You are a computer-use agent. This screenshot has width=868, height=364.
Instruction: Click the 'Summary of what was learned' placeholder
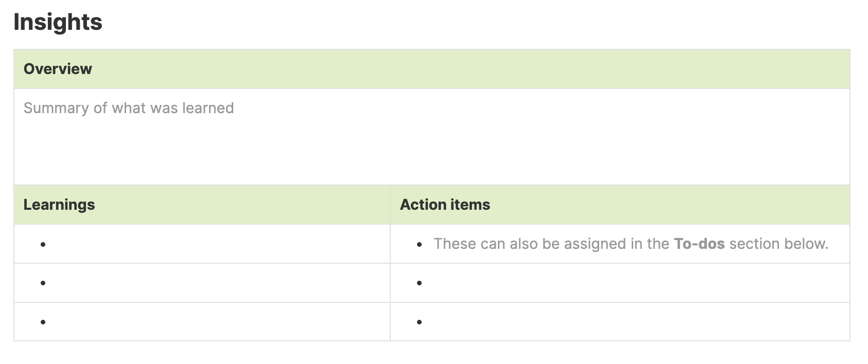(x=129, y=108)
